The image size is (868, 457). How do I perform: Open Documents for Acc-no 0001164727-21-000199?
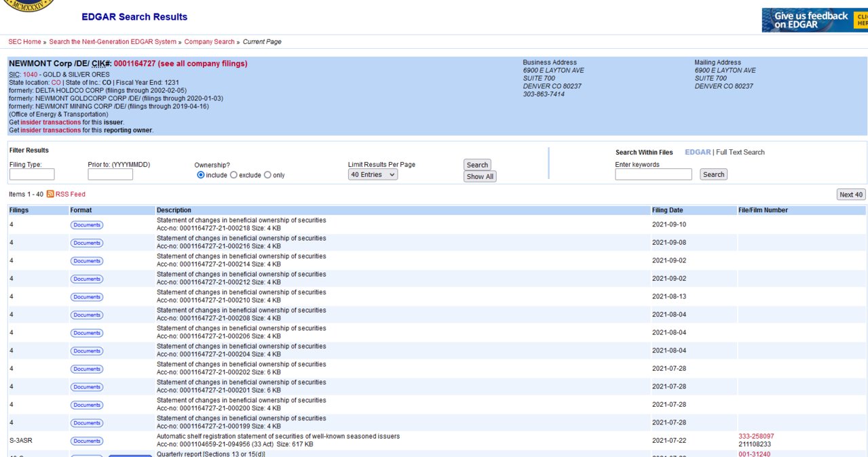(87, 423)
